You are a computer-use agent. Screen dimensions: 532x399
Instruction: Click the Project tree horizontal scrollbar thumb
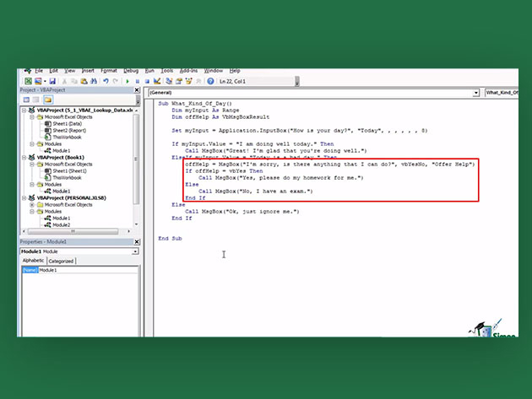coord(73,231)
